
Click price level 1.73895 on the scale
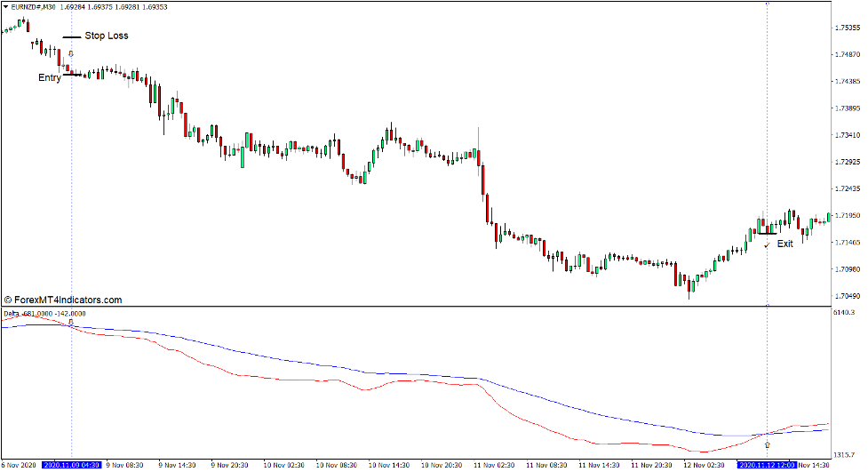[x=848, y=108]
